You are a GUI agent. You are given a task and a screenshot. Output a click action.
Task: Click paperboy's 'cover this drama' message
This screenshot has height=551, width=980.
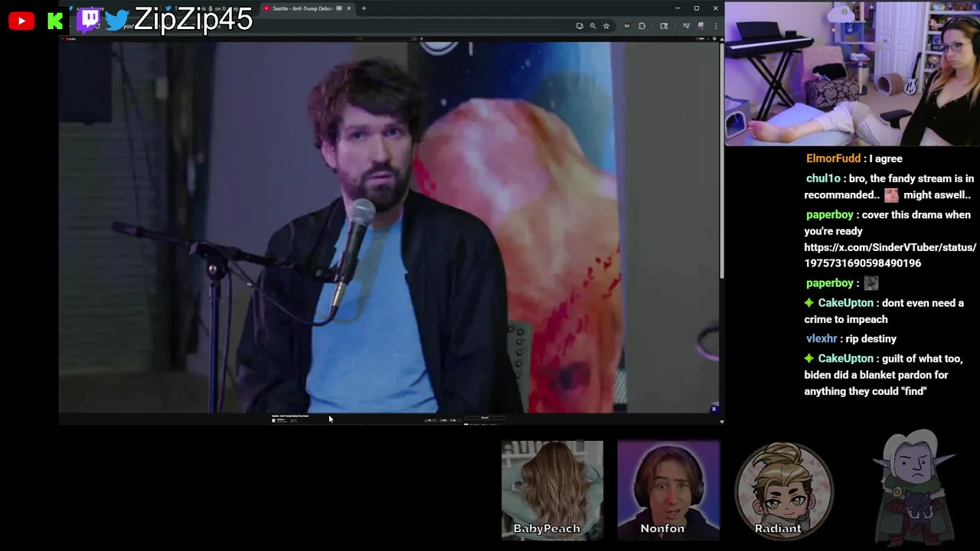click(890, 239)
